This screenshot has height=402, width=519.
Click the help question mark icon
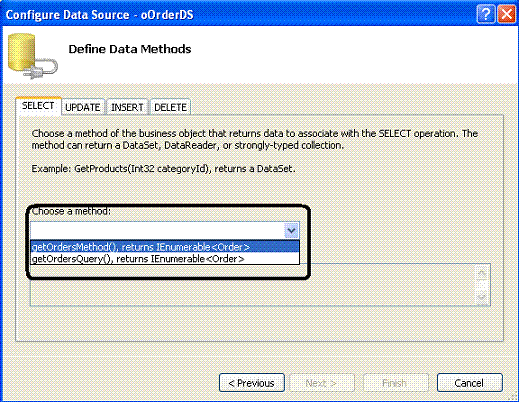click(486, 15)
